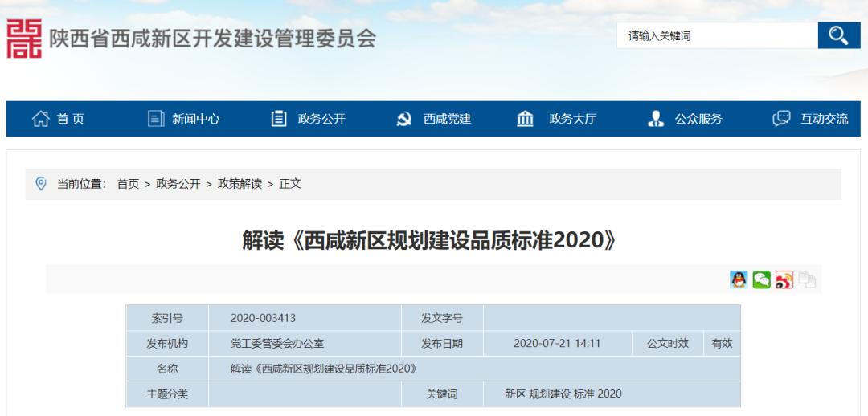Share article via QQ penguin icon

point(739,279)
